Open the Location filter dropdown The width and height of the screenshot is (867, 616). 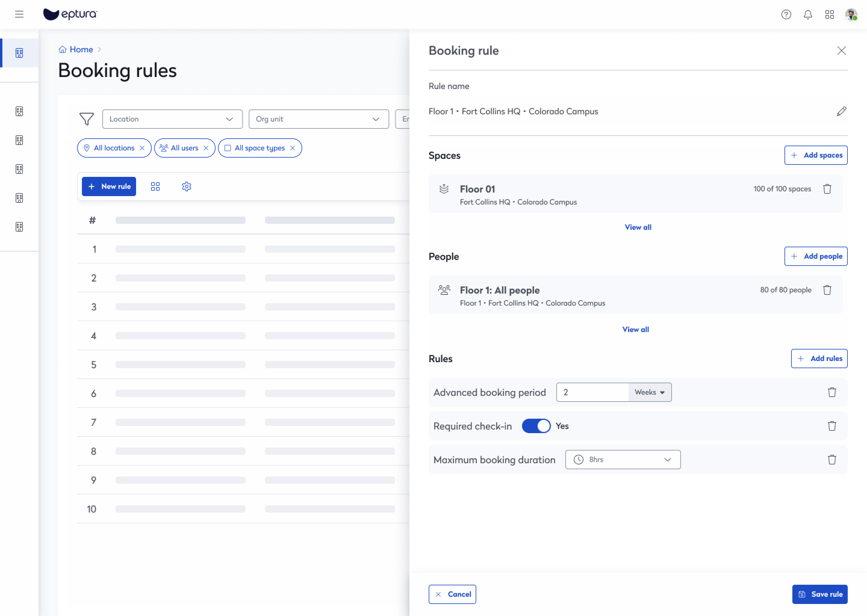pos(172,119)
